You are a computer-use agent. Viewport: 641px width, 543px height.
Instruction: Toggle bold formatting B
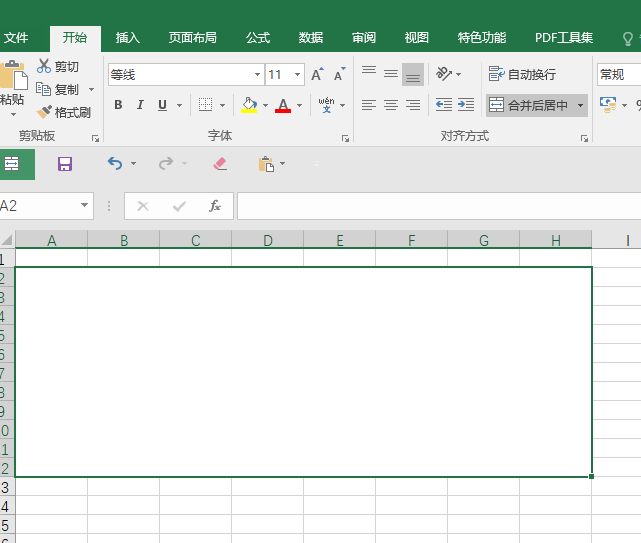(118, 105)
